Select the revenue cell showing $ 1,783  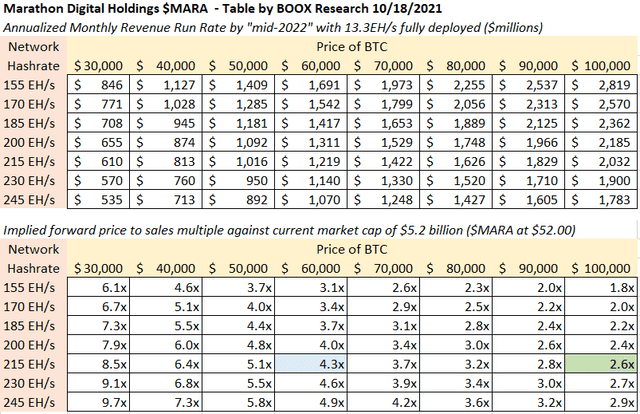601,200
